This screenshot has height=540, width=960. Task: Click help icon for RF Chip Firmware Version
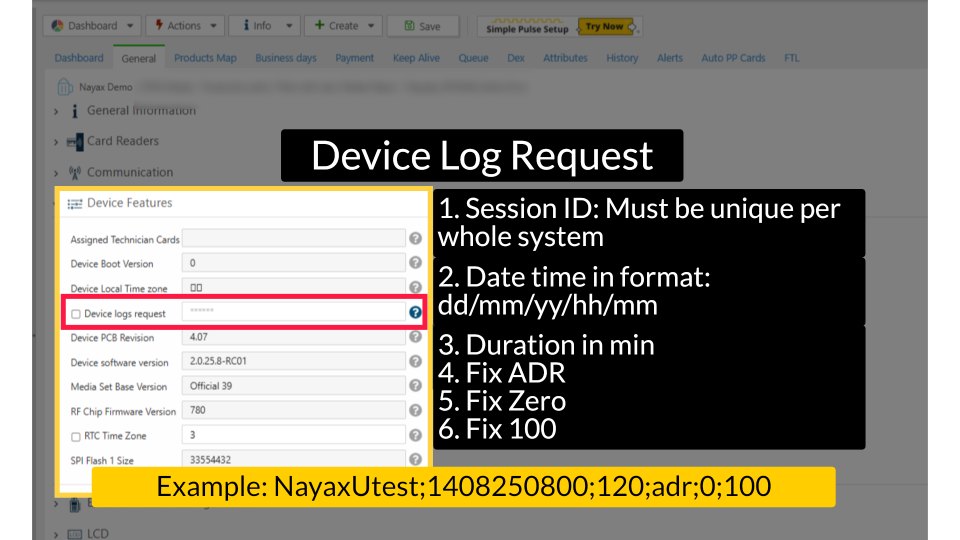(415, 410)
